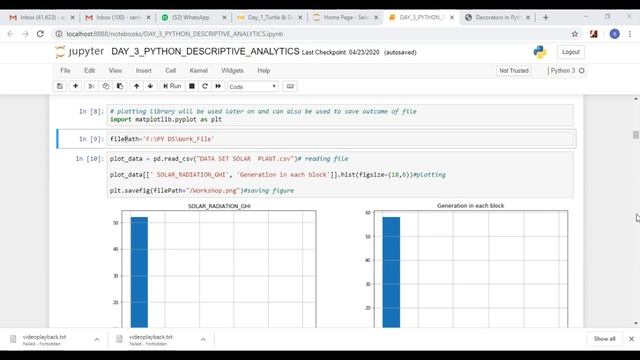
Task: Open a new browser tab
Action: point(546,18)
